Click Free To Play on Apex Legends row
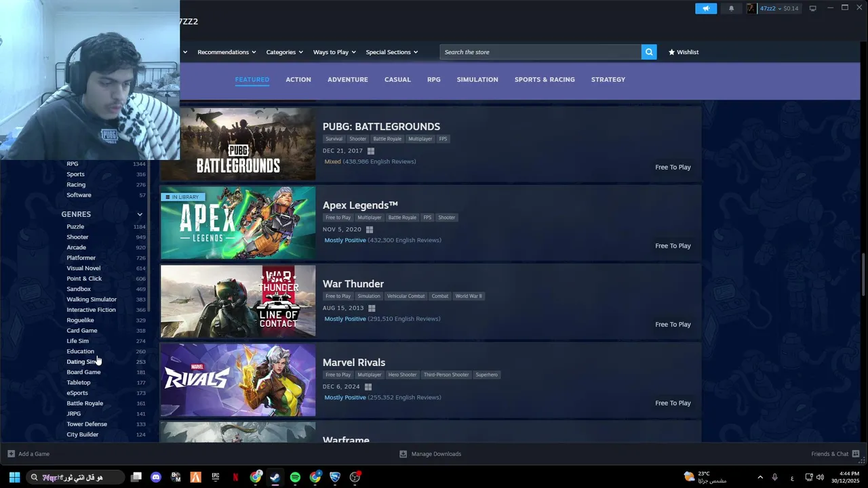This screenshot has height=488, width=868. pos(673,245)
